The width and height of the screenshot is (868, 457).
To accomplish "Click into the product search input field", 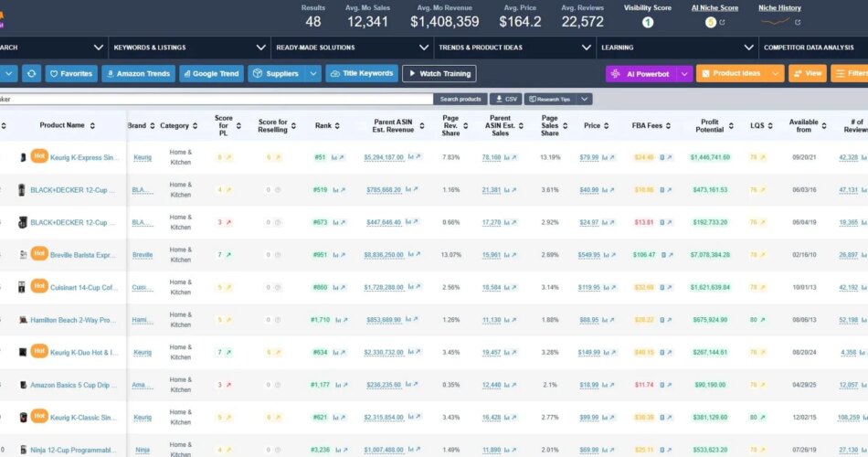I will (x=219, y=99).
